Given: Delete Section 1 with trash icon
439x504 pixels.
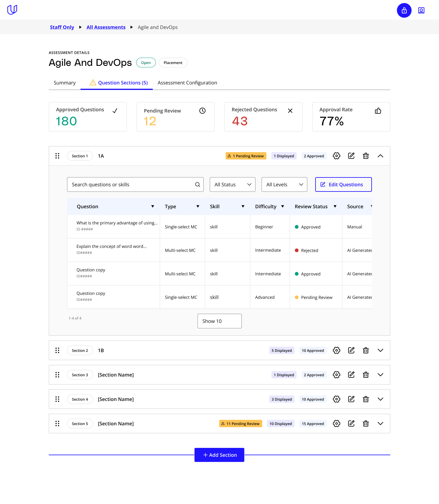Looking at the screenshot, I should 366,156.
